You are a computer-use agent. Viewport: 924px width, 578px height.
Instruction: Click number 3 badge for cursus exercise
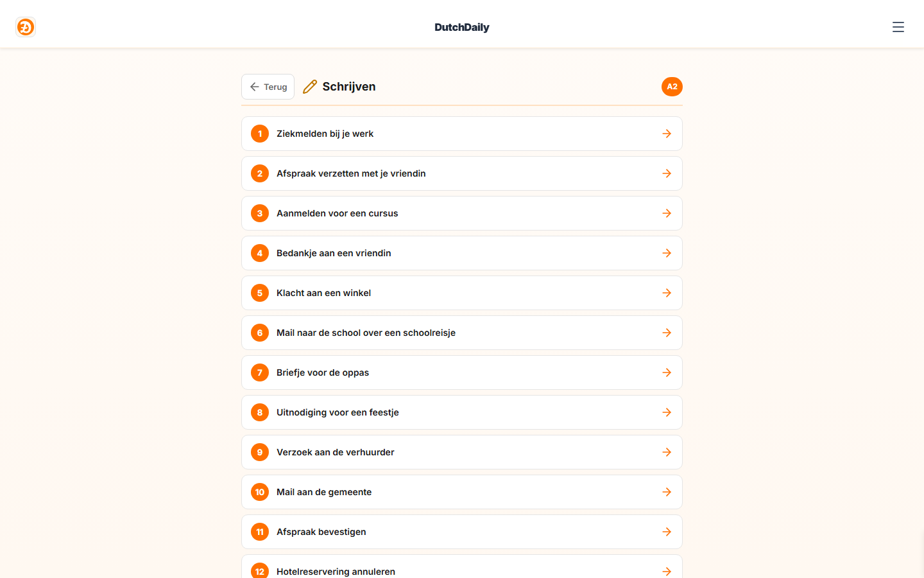click(x=260, y=213)
